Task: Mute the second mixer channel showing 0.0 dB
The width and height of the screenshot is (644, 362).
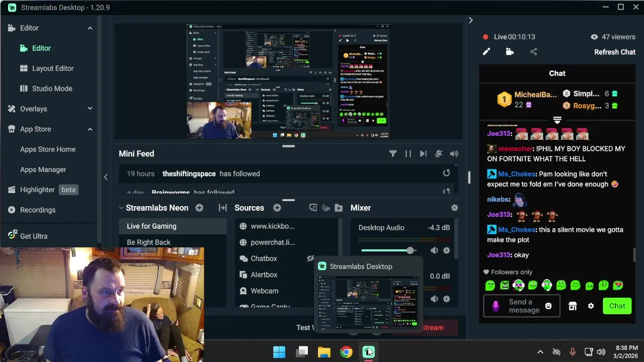Action: (x=434, y=299)
